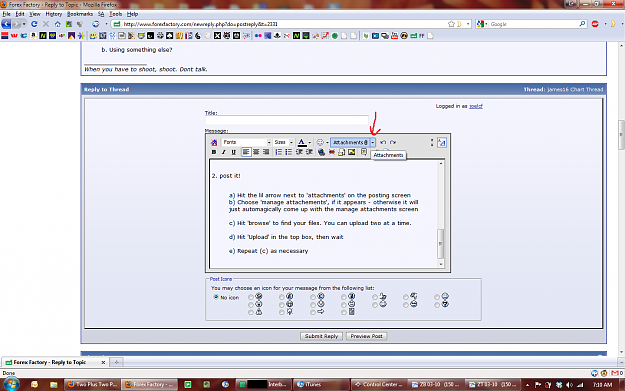Click the arrow next to Attachments
The width and height of the screenshot is (625, 391).
tap(373, 142)
